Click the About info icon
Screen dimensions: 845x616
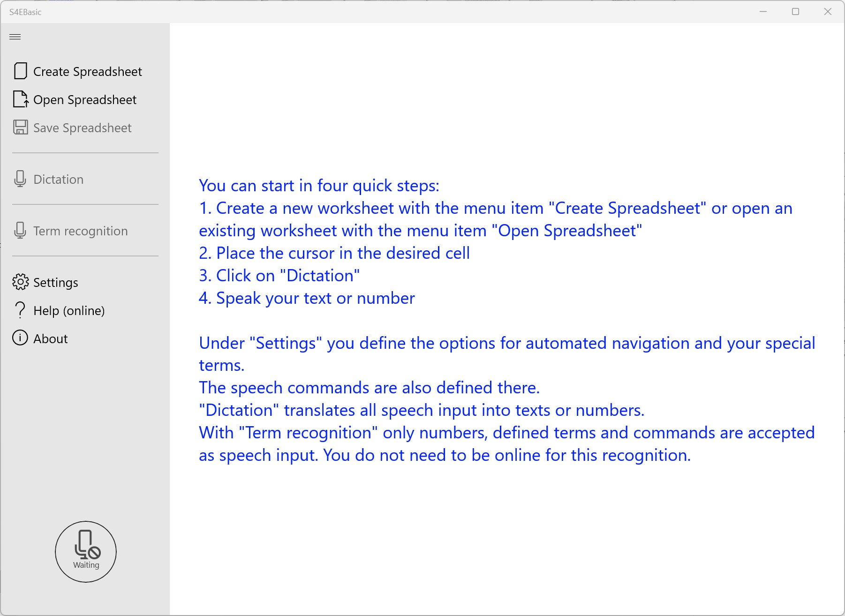click(x=20, y=338)
